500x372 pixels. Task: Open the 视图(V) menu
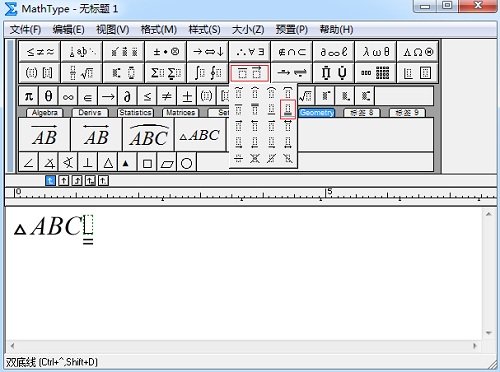[113, 30]
